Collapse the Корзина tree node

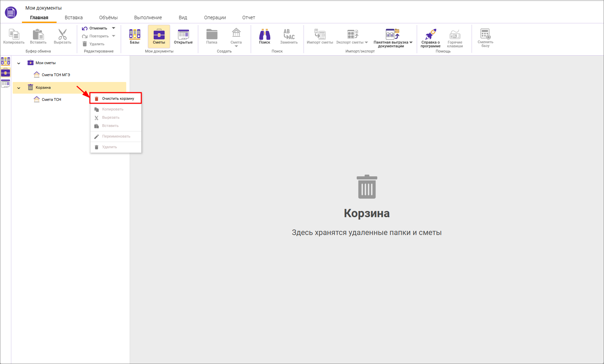[19, 88]
